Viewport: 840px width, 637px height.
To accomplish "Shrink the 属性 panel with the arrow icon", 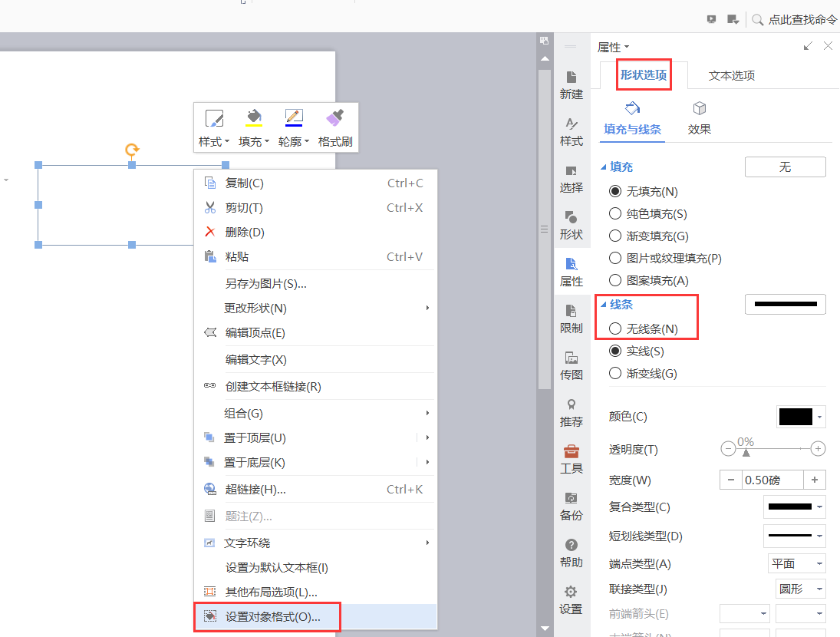I will [808, 46].
